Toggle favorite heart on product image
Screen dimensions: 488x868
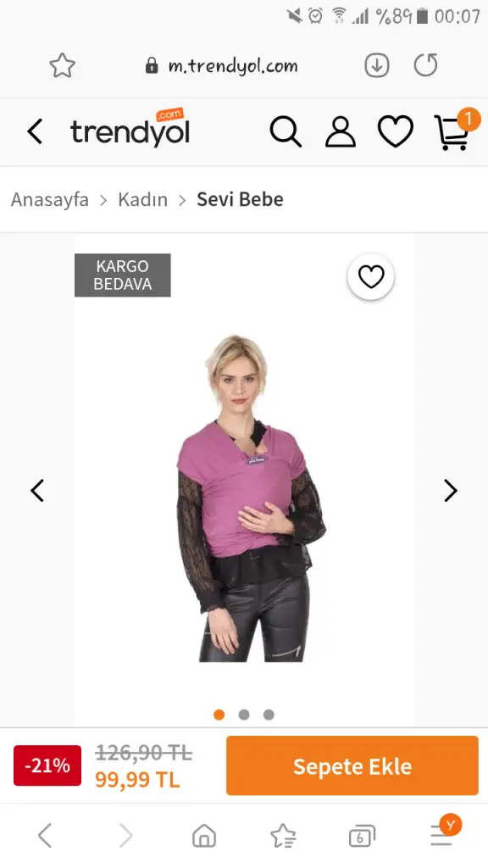pos(371,277)
